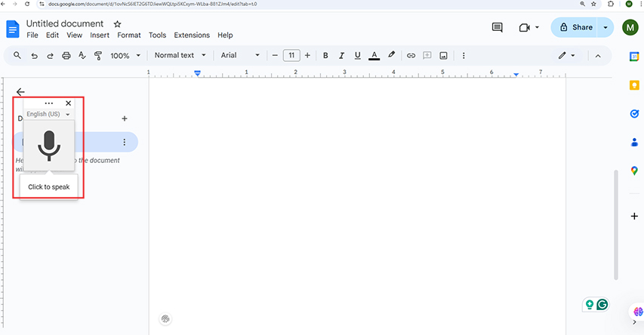
Task: Open the document tab options menu
Action: coord(124,142)
